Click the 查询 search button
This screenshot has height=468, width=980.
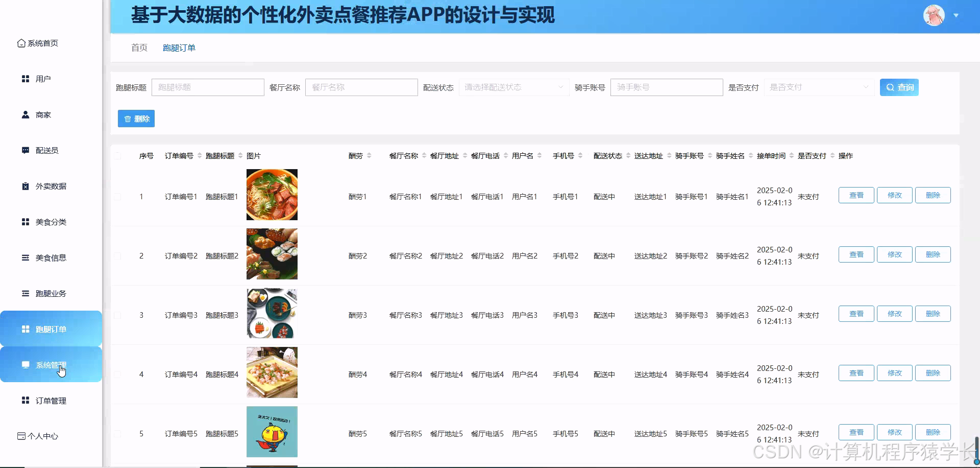[899, 87]
